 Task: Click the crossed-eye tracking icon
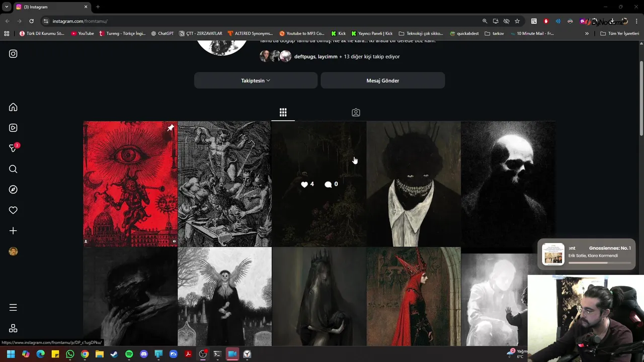tap(506, 21)
